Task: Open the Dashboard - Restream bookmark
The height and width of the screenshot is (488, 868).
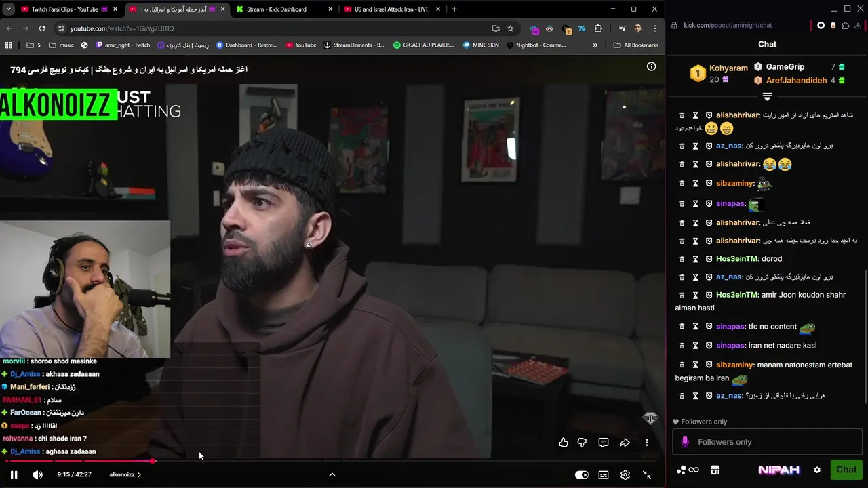Action: (246, 45)
